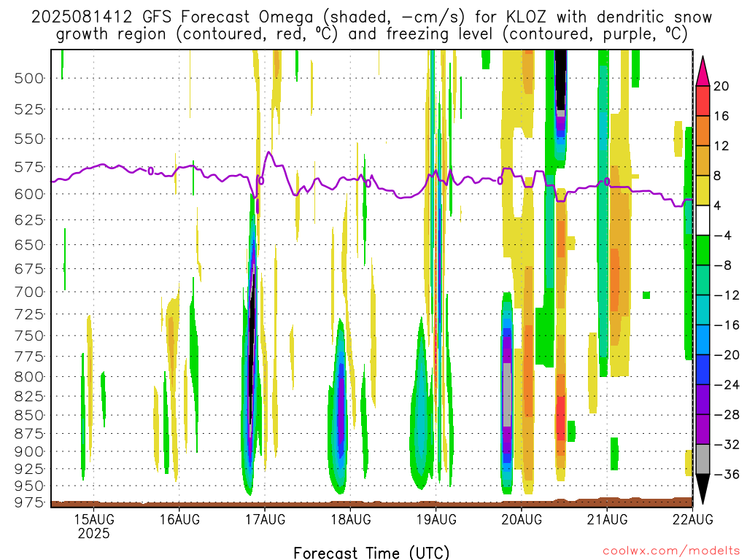Select the 750 pressure axis label
Screen dimensions: 747x560
pyautogui.click(x=29, y=335)
